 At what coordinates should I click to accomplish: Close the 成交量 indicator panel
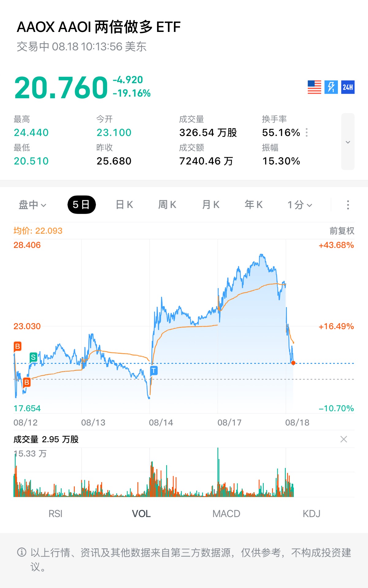[x=344, y=439]
